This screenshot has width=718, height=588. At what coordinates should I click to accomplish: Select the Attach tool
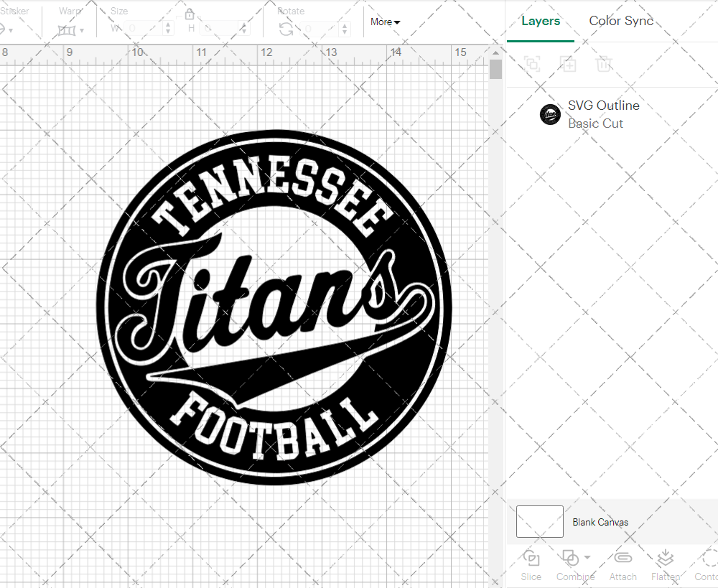click(623, 565)
